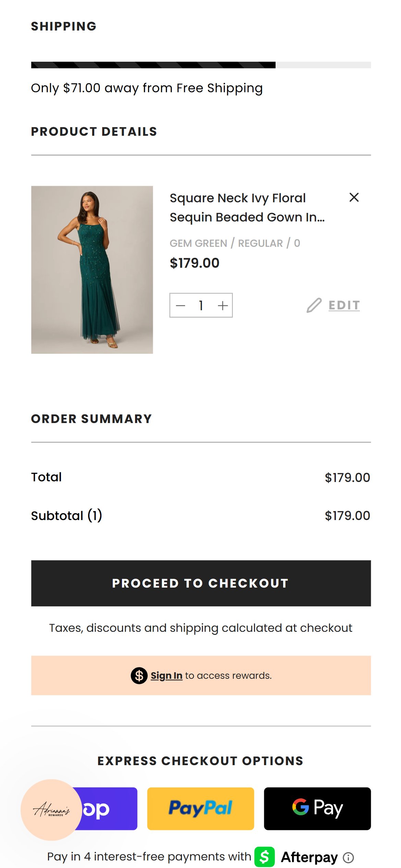This screenshot has height=868, width=401.
Task: Click the Gem Green variant text
Action: point(198,243)
